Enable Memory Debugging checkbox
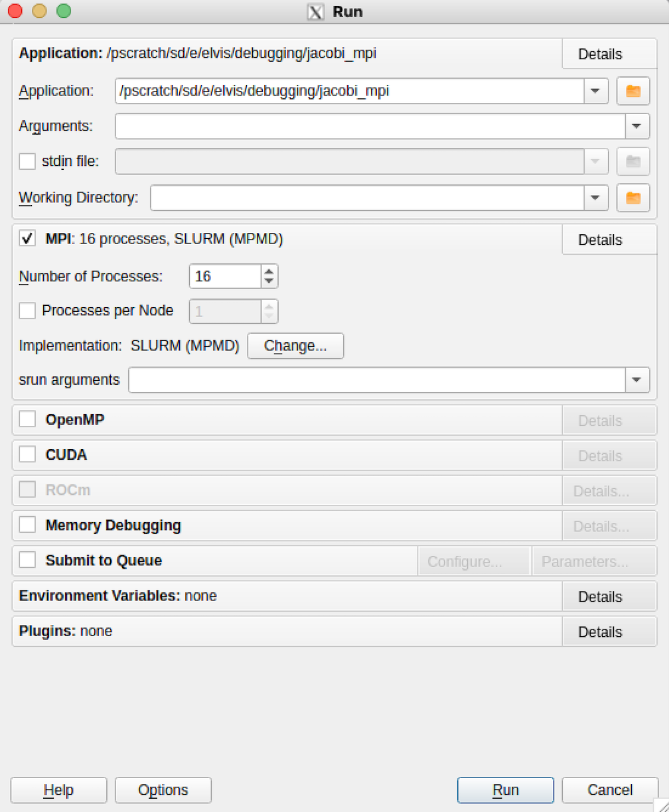The height and width of the screenshot is (812, 669). pyautogui.click(x=28, y=525)
